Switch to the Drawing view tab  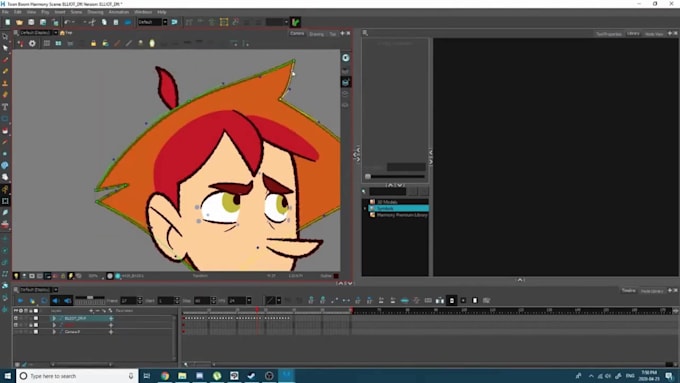tap(316, 34)
